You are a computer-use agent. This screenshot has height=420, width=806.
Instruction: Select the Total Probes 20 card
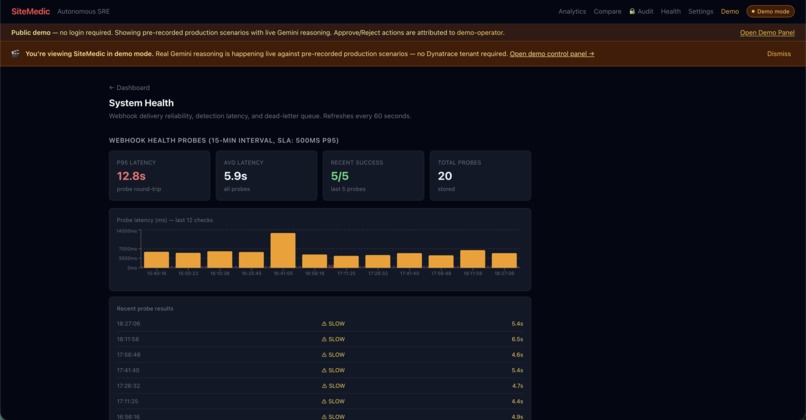(x=480, y=175)
